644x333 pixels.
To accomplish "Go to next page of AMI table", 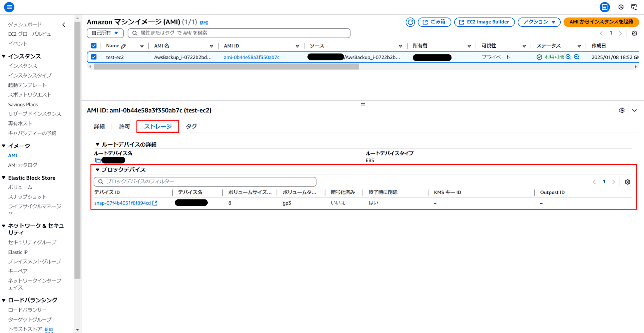I will click(620, 33).
